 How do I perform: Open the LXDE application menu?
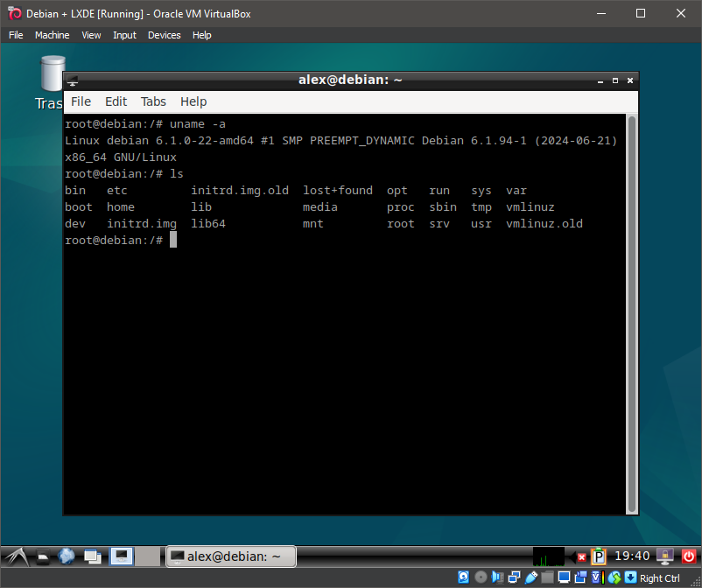[17, 556]
